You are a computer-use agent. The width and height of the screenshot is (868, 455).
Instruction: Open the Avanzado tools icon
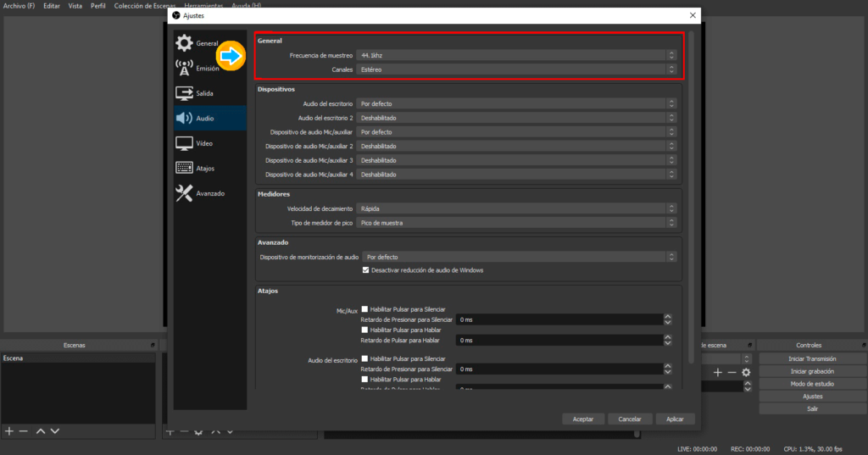(x=184, y=193)
